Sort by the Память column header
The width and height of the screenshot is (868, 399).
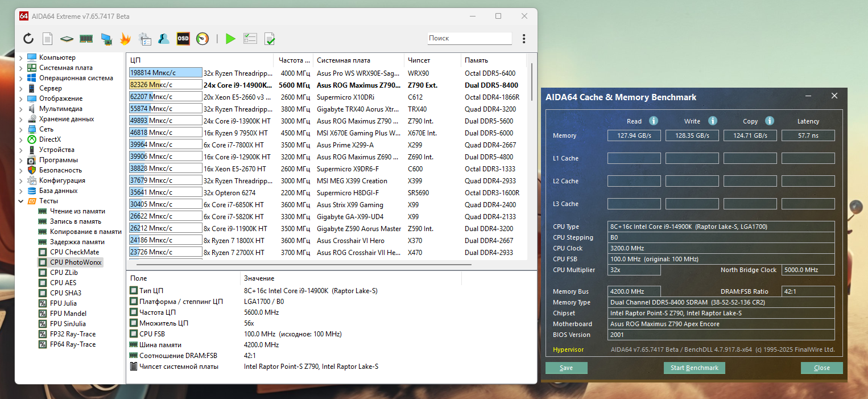(x=493, y=60)
